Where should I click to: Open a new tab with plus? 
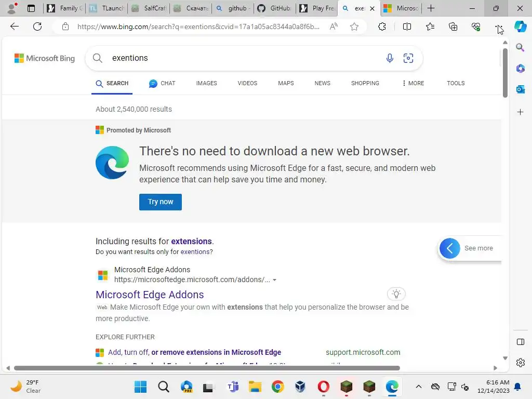(x=431, y=8)
